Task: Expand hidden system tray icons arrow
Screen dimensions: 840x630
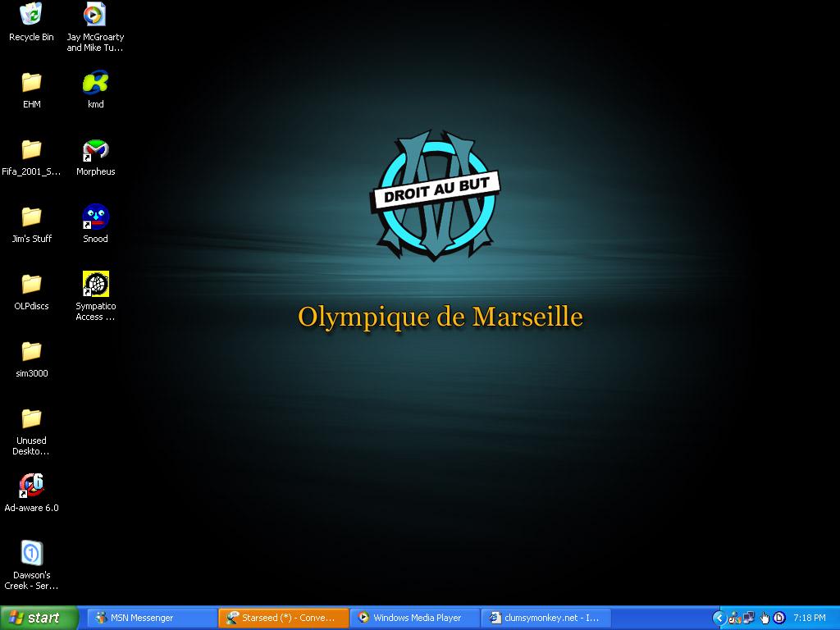Action: click(719, 618)
